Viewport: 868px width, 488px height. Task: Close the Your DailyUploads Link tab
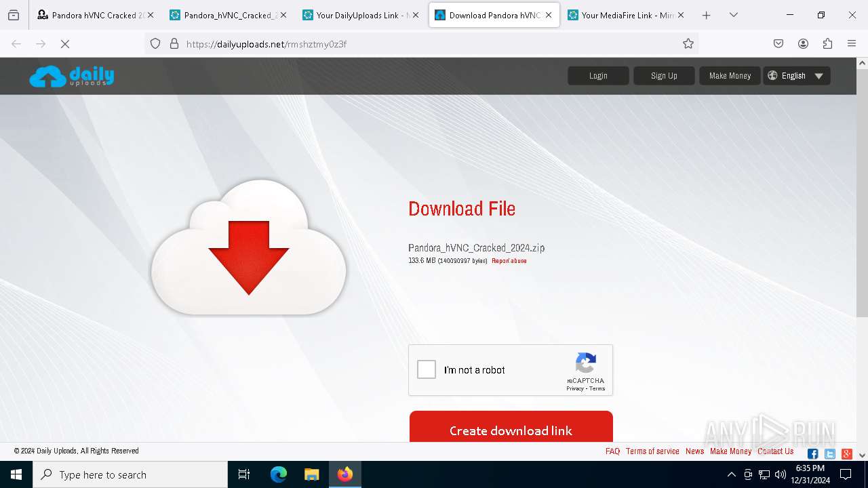click(x=416, y=15)
